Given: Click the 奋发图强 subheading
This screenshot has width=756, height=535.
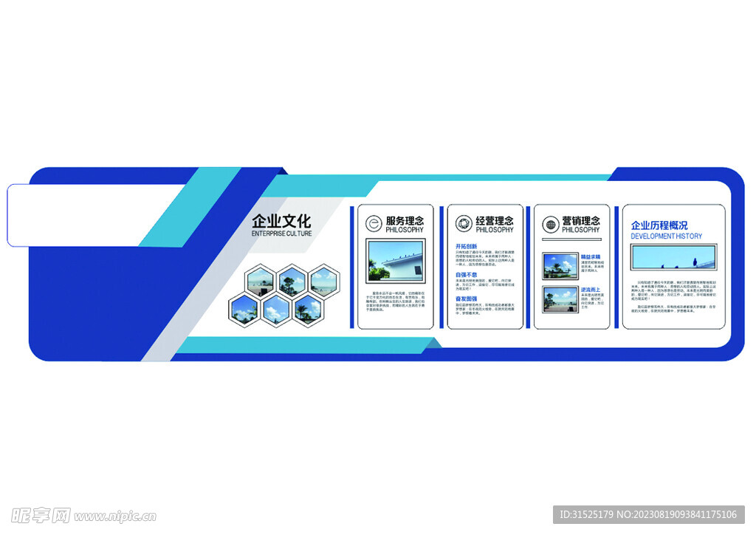Looking at the screenshot, I should click(467, 299).
